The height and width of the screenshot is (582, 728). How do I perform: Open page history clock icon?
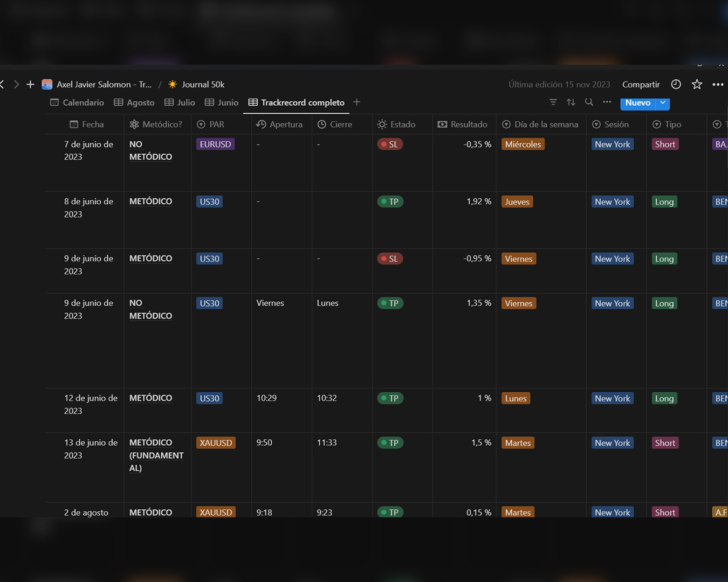[676, 84]
